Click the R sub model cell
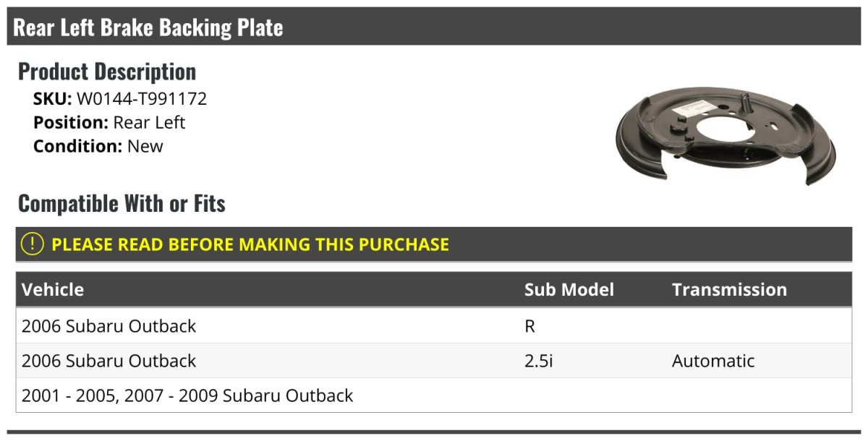 coord(529,326)
